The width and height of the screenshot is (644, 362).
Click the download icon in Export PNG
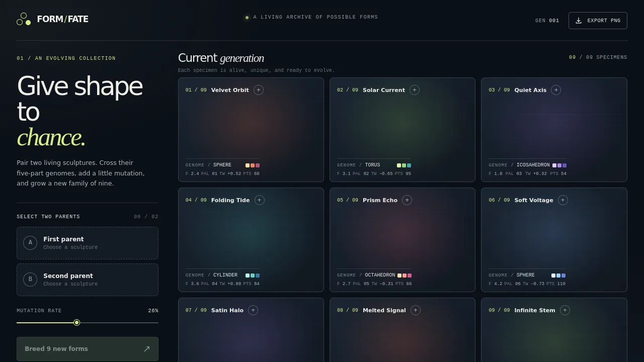[579, 21]
